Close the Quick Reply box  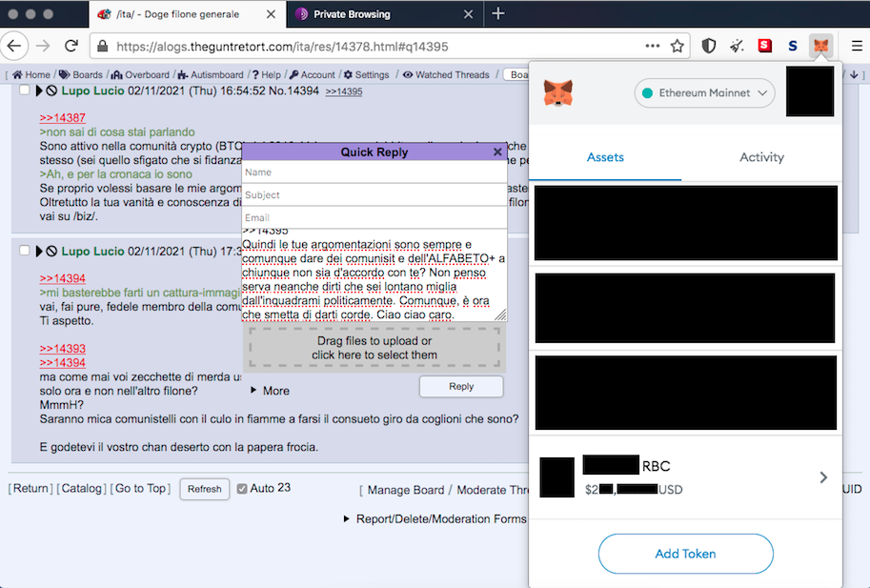coord(497,152)
